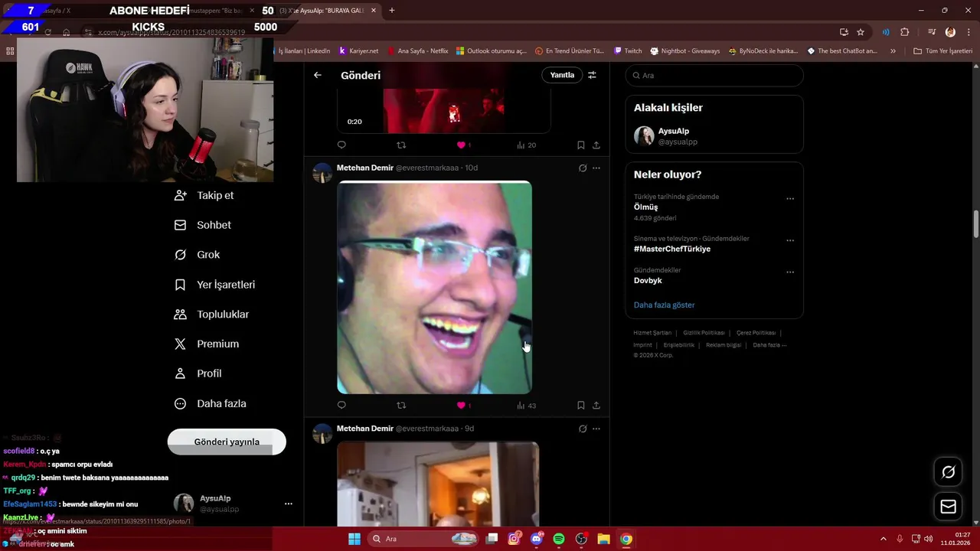The height and width of the screenshot is (551, 980).
Task: Open Kariyer.net bookmark
Action: point(358,51)
